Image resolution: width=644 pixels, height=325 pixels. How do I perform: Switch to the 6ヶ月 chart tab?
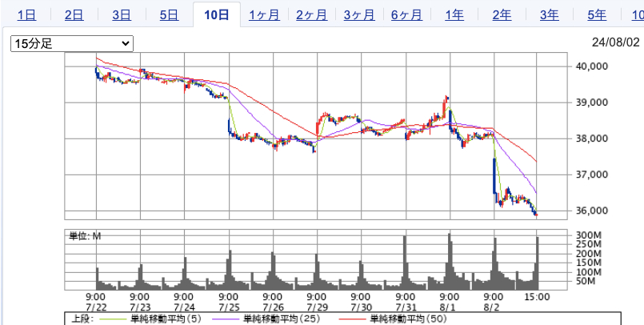[x=406, y=16]
